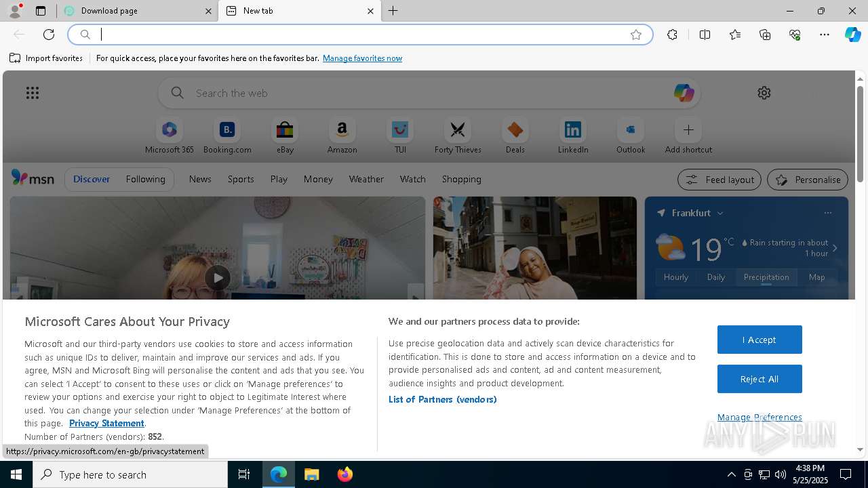Open Windows Start menu
Viewport: 868px width, 488px height.
[16, 474]
